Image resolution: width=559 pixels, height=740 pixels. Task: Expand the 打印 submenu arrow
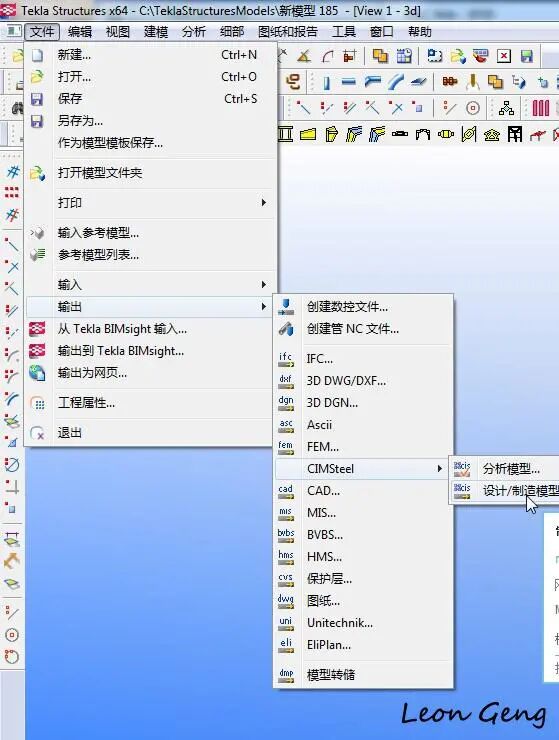(x=263, y=202)
